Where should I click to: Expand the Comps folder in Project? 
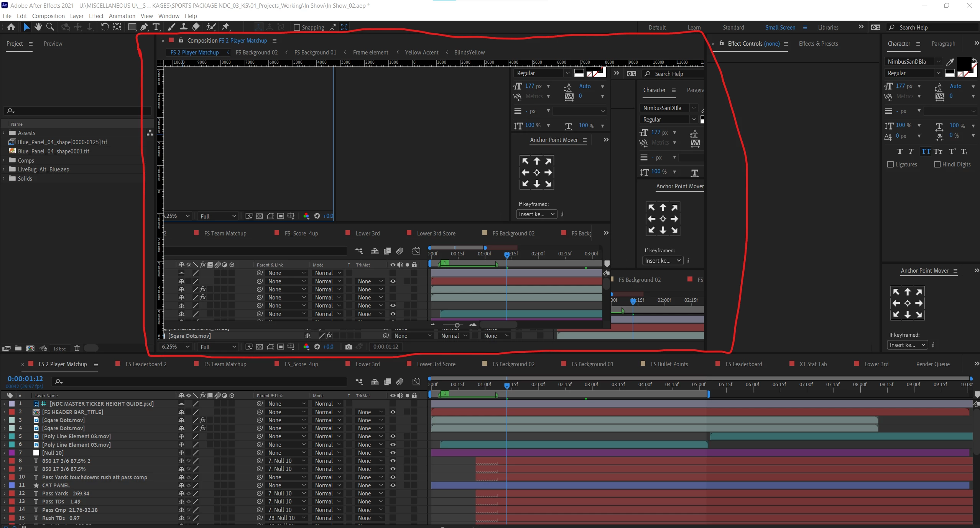(4, 160)
